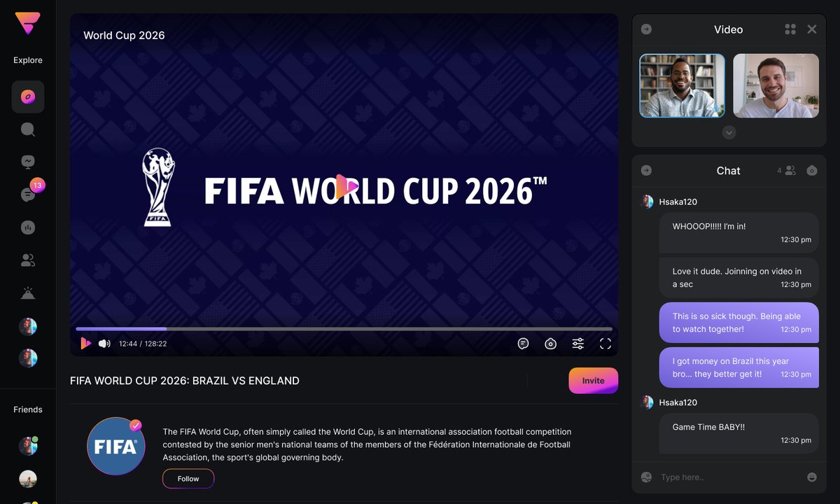Screen dimensions: 840x504
Task: Seek along the video progress bar
Action: pos(344,329)
